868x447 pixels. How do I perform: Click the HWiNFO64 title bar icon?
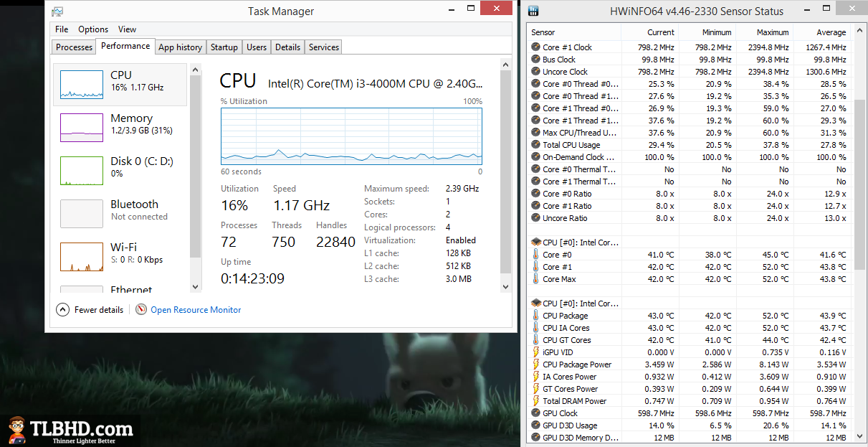click(x=533, y=11)
